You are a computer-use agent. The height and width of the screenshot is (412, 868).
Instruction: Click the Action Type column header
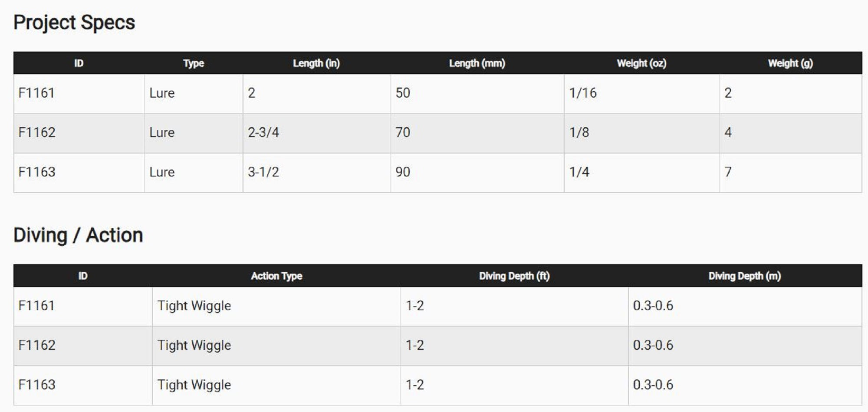pos(276,276)
